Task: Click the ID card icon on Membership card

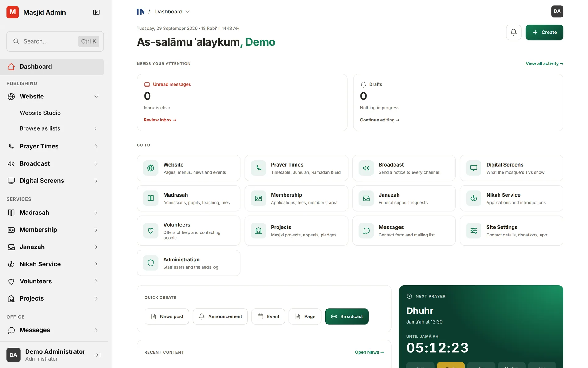Action: coord(258,198)
